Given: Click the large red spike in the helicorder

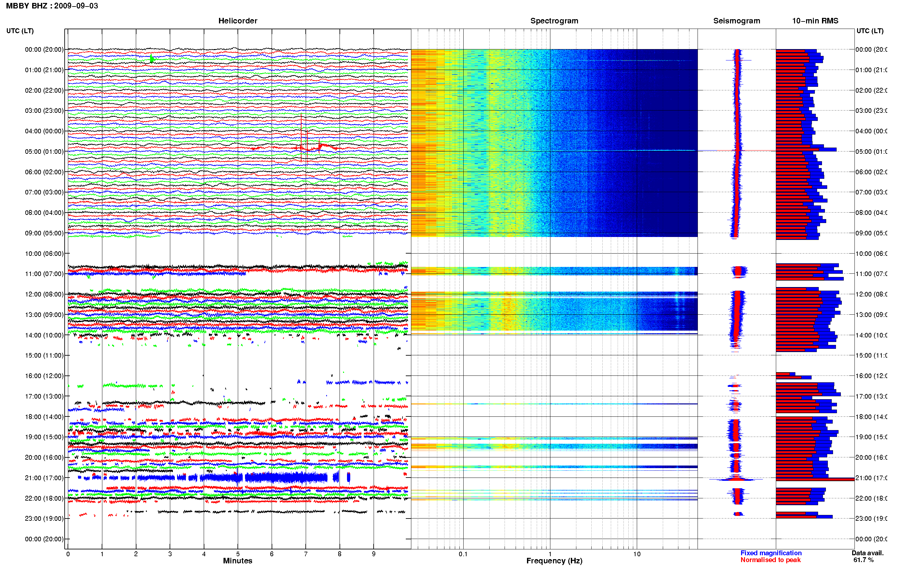Looking at the screenshot, I should pos(301,138).
